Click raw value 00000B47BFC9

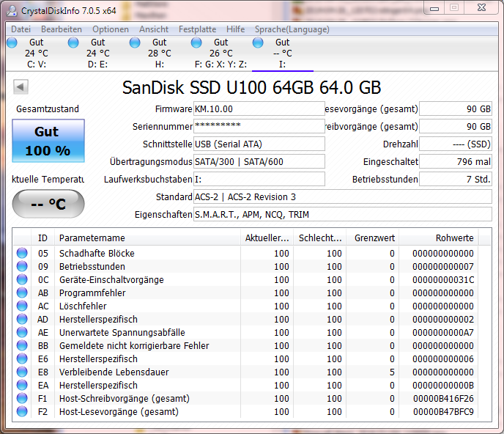444,411
